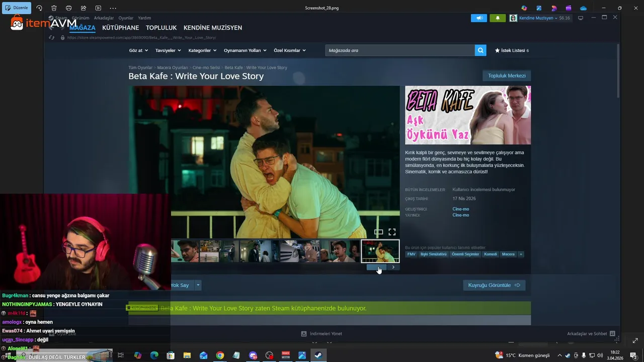Toggle fullscreen icon on screenshot viewer
644x362 pixels.
(x=392, y=232)
